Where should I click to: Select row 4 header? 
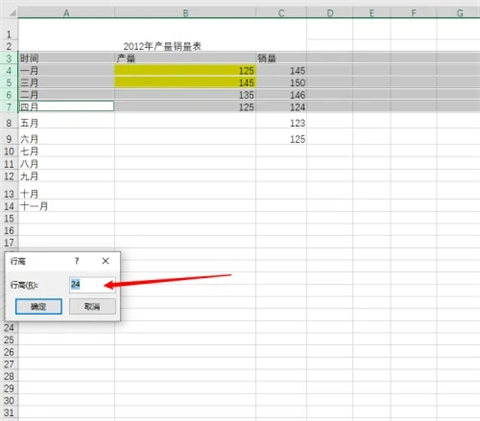tap(9, 70)
